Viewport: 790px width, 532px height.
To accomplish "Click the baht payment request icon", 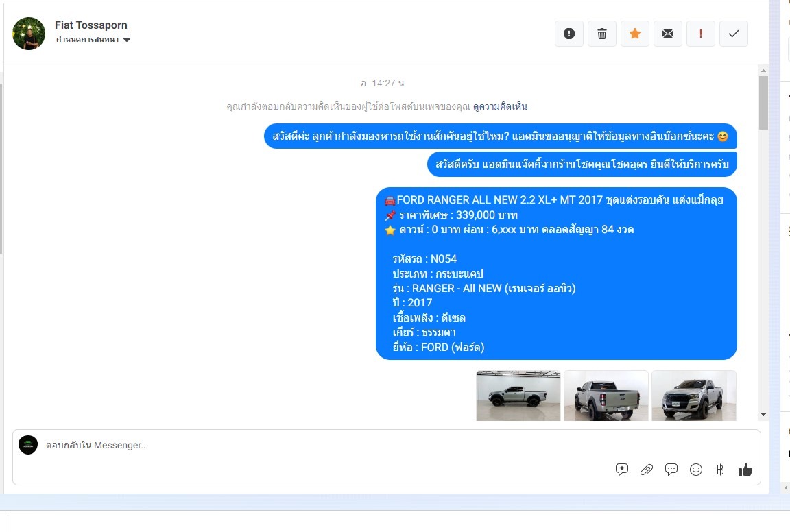I will pyautogui.click(x=720, y=470).
